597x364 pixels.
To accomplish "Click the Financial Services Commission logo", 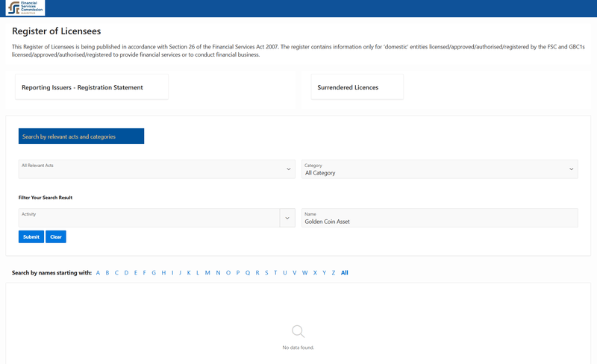I will point(25,7).
